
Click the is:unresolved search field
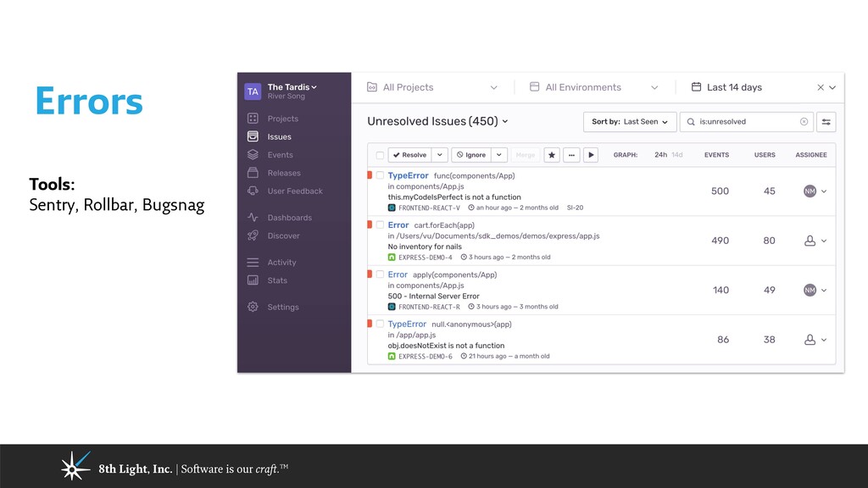(x=746, y=122)
